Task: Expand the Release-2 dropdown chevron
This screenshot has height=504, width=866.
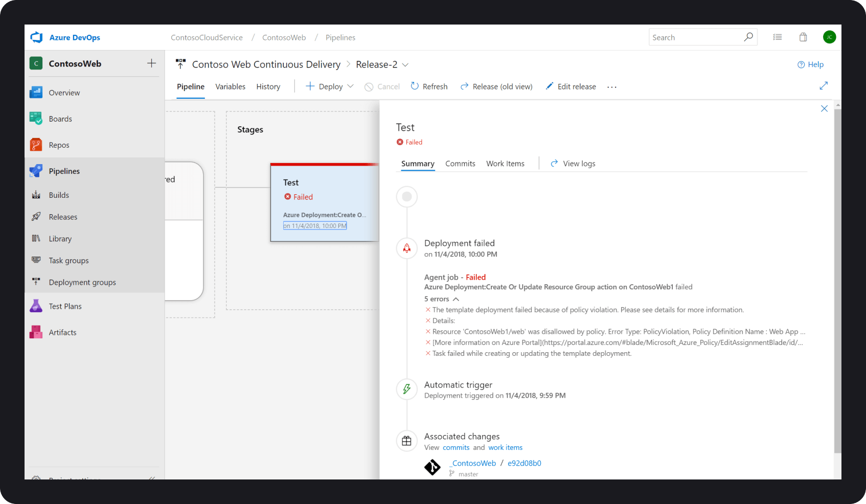Action: (405, 65)
